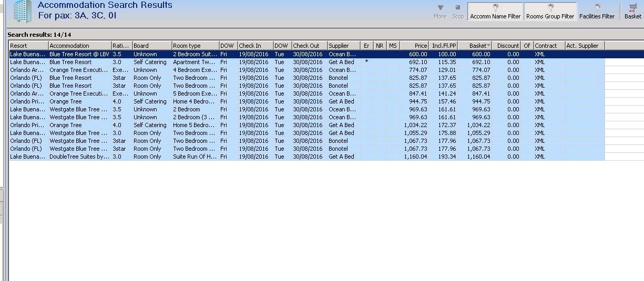This screenshot has height=281, width=644.
Task: Sort by the Price column header
Action: tap(414, 46)
